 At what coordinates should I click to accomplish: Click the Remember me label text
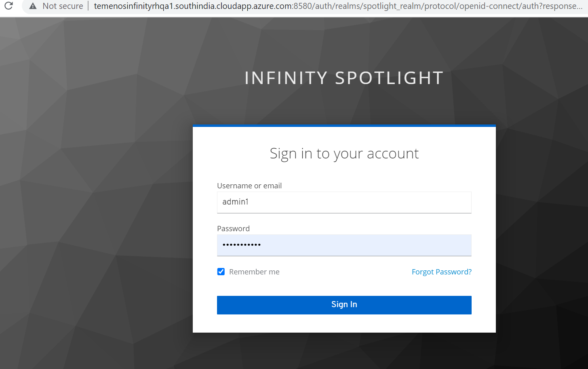pos(254,272)
